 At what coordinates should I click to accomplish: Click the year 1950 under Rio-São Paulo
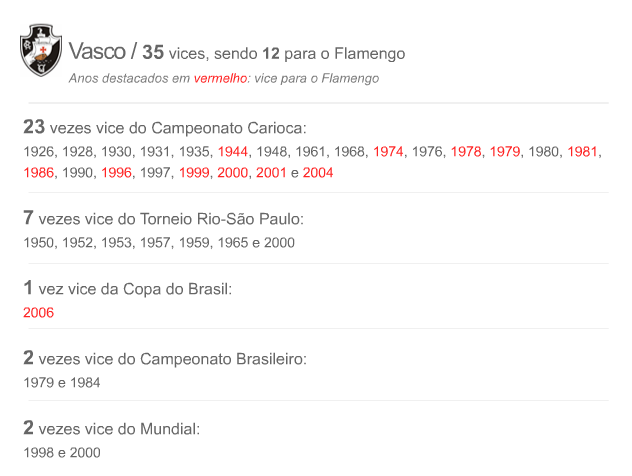click(x=38, y=242)
